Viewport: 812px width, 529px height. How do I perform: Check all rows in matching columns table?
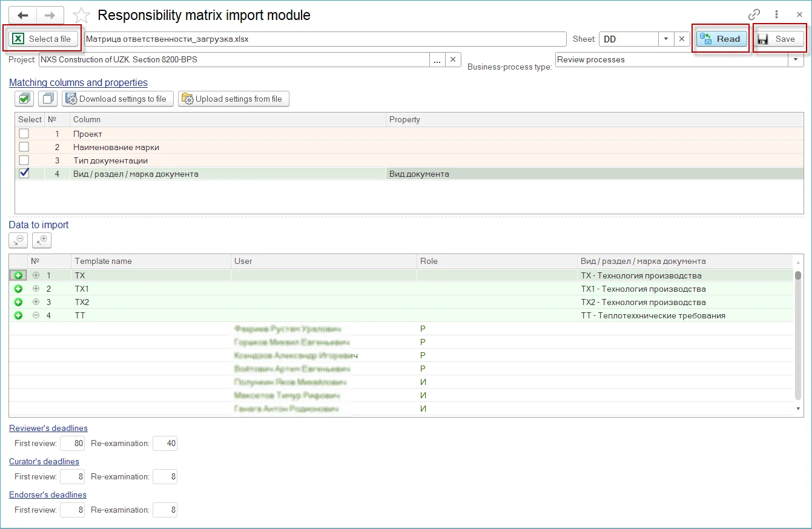[24, 99]
